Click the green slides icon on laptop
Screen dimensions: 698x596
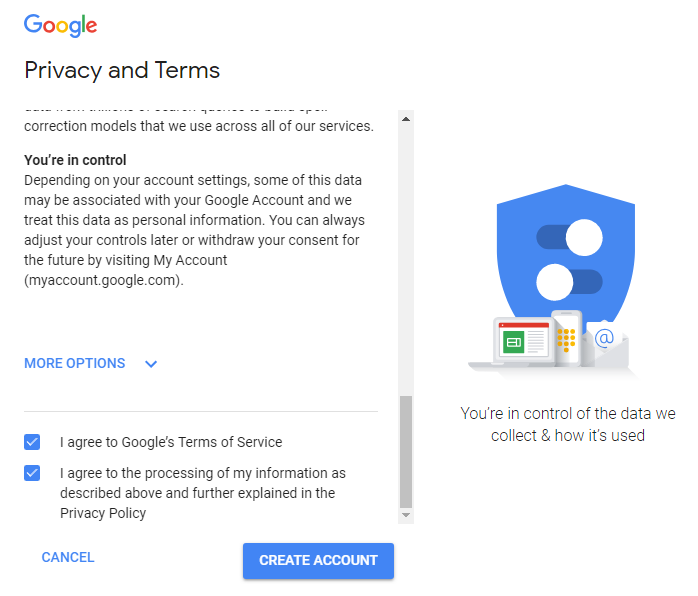[x=513, y=342]
